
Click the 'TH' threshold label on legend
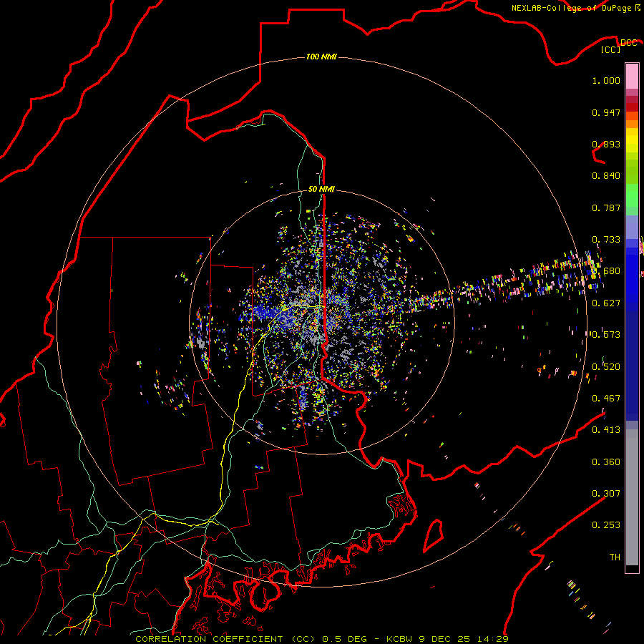[x=615, y=557]
